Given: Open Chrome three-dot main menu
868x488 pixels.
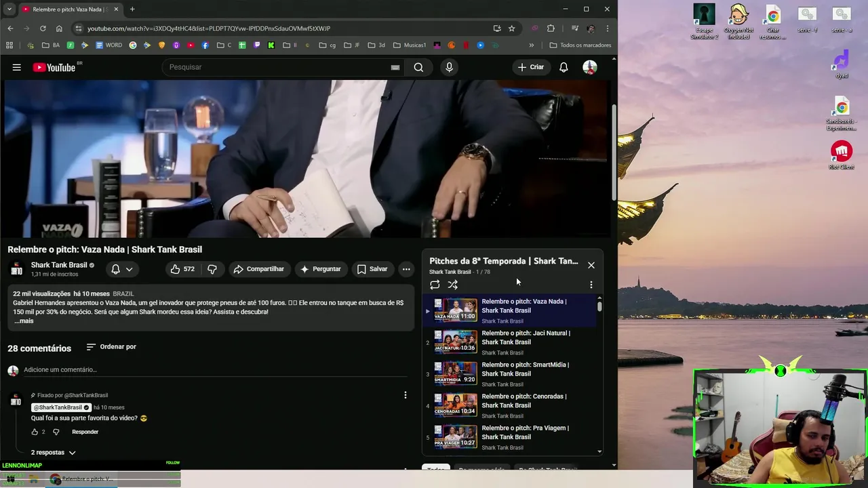Looking at the screenshot, I should (x=607, y=28).
